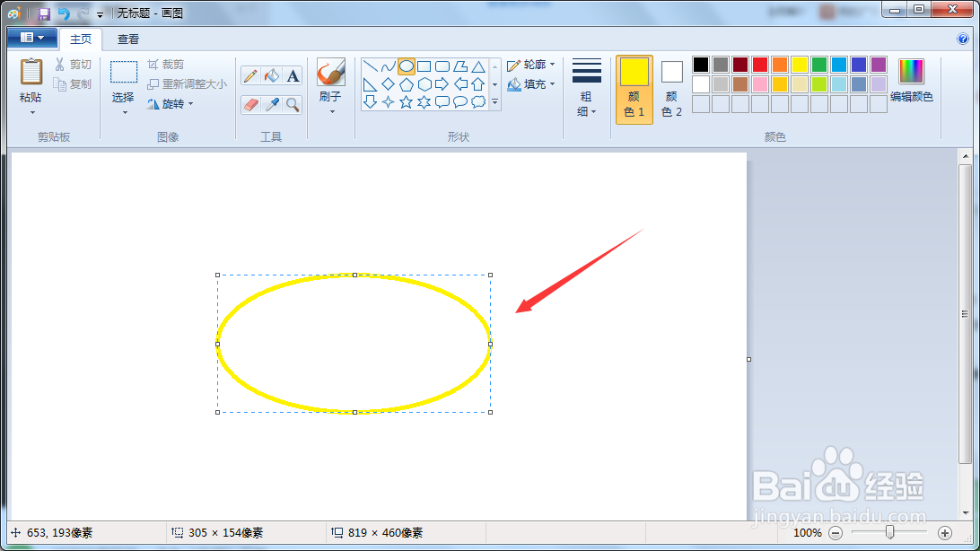Screen dimensions: 980x551
Task: Choose the Right triangle shape
Action: point(370,84)
